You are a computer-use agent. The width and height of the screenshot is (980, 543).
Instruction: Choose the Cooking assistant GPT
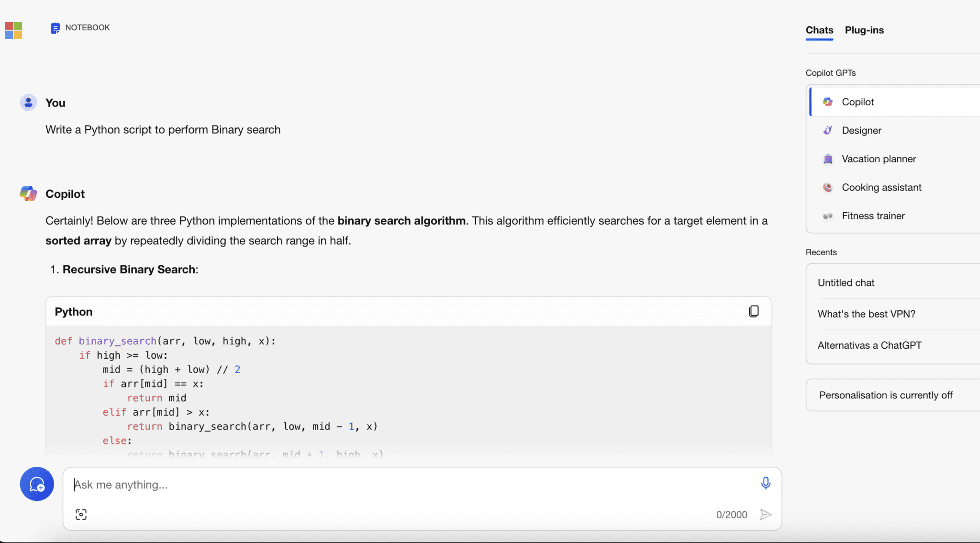(x=881, y=187)
